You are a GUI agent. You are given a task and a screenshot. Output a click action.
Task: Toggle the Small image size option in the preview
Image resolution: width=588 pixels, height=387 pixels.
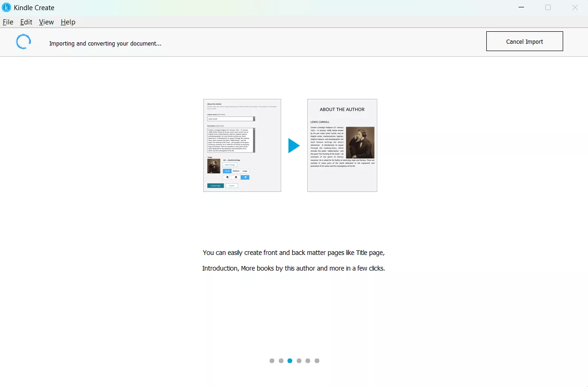[x=227, y=171]
